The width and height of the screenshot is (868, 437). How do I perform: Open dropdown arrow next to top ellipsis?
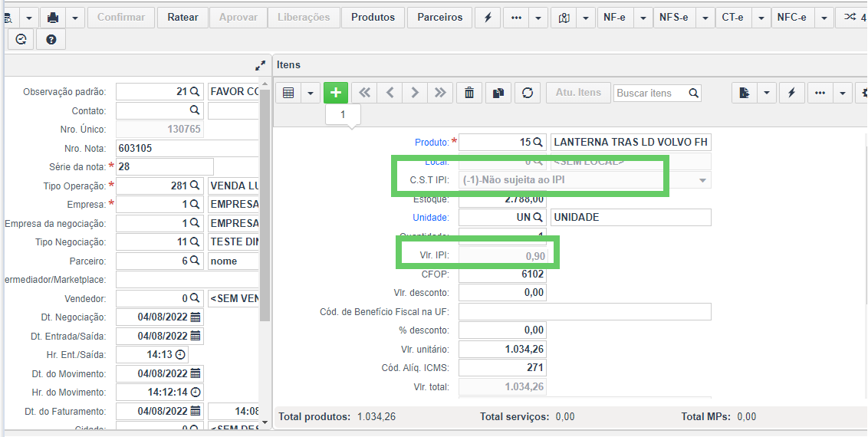tap(538, 18)
